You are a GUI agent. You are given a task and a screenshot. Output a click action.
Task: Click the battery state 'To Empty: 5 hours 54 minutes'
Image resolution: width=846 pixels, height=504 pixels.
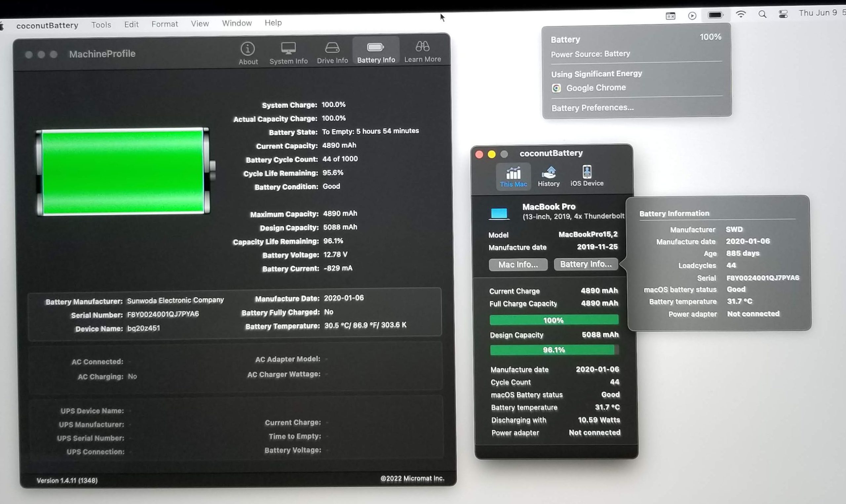click(x=370, y=131)
